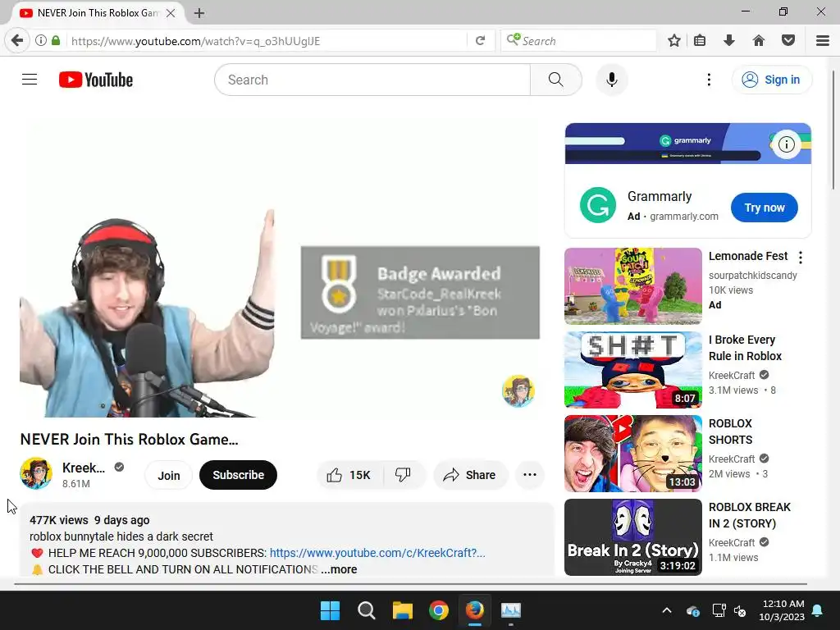The width and height of the screenshot is (840, 630).
Task: Open the Break In 2 (Story) thumbnail
Action: coord(632,536)
